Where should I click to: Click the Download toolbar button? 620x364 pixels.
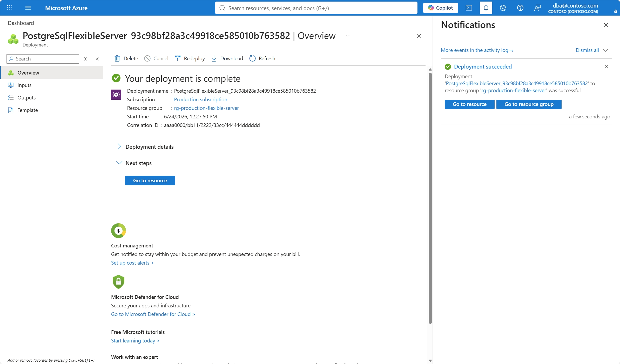click(227, 58)
